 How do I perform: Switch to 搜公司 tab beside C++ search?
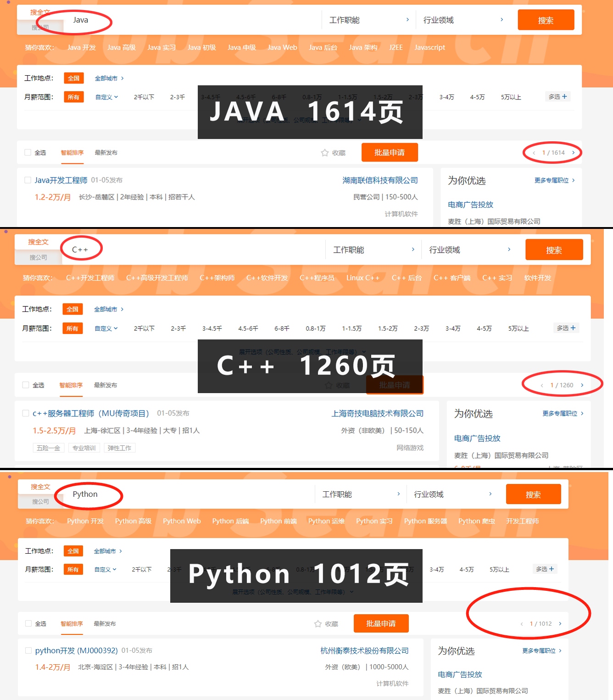click(x=38, y=257)
